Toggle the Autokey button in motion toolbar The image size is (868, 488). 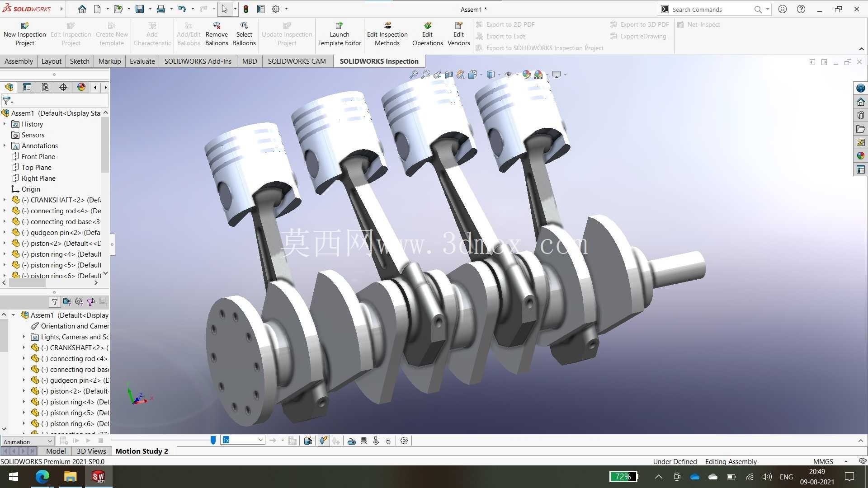324,441
